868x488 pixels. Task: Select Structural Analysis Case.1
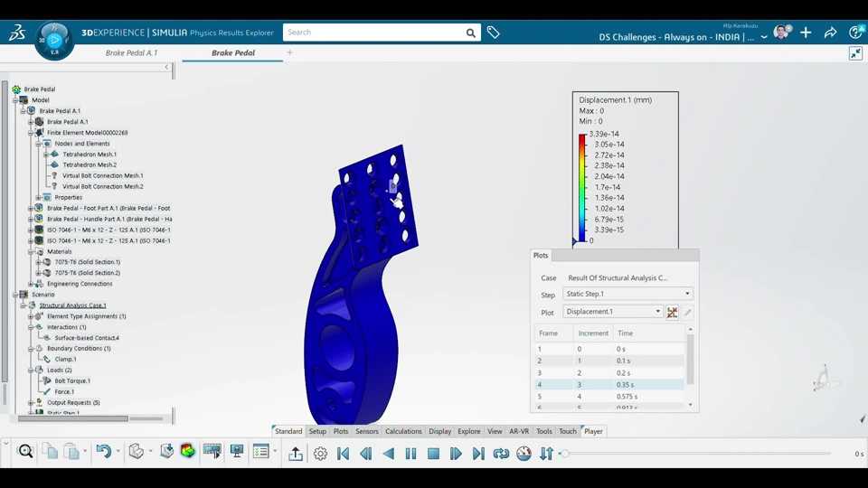pyautogui.click(x=72, y=305)
